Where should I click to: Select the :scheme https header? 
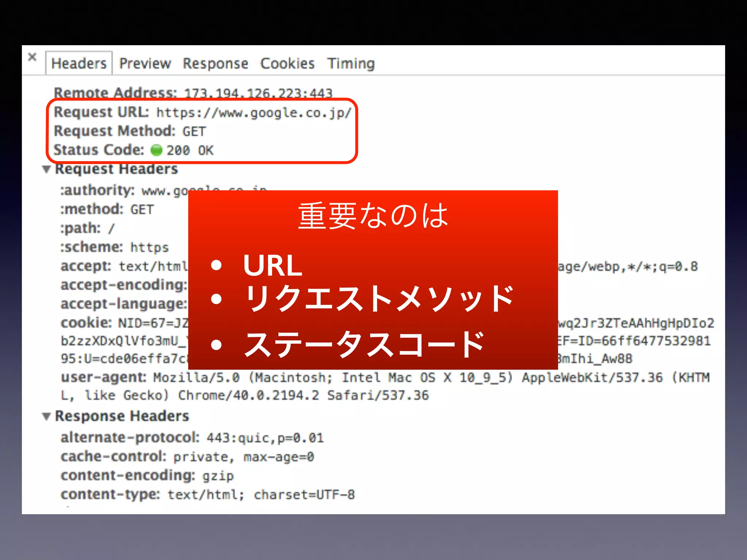point(114,247)
